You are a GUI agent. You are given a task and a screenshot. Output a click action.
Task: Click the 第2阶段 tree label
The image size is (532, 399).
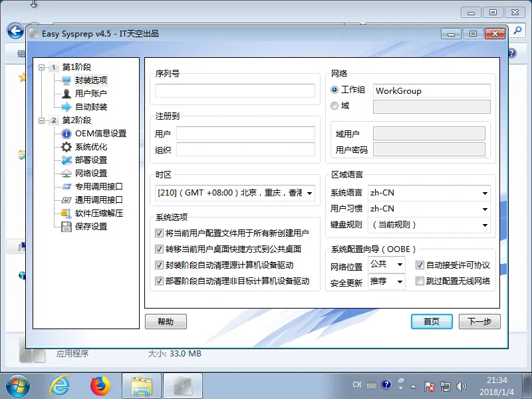76,120
